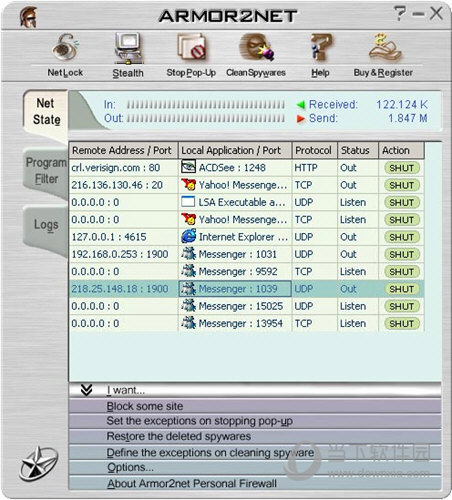Click the Messenger : 1031 text
452x500 pixels.
(238, 254)
